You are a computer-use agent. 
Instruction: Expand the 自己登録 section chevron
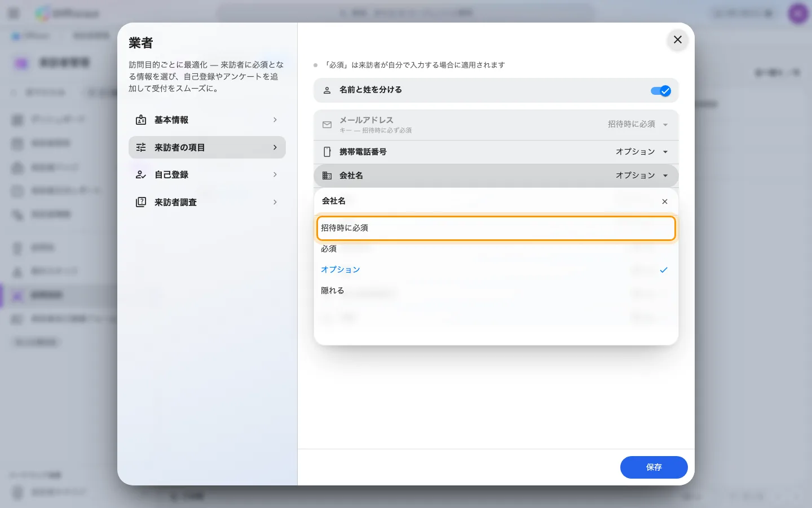pyautogui.click(x=275, y=174)
